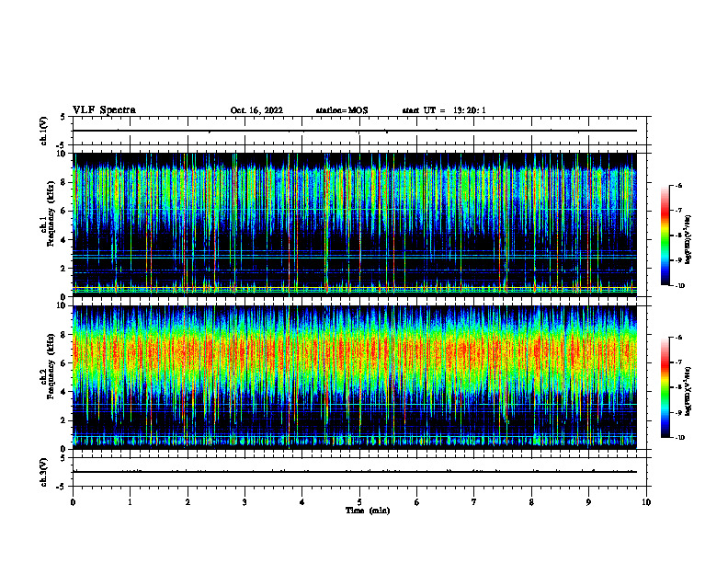Click time axis tick label '10'
The image size is (728, 563).
tap(646, 502)
